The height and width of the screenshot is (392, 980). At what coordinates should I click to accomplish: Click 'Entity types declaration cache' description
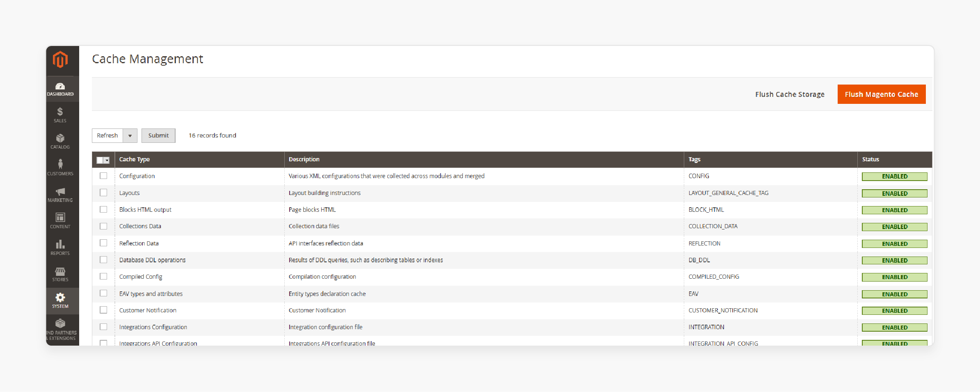click(327, 294)
